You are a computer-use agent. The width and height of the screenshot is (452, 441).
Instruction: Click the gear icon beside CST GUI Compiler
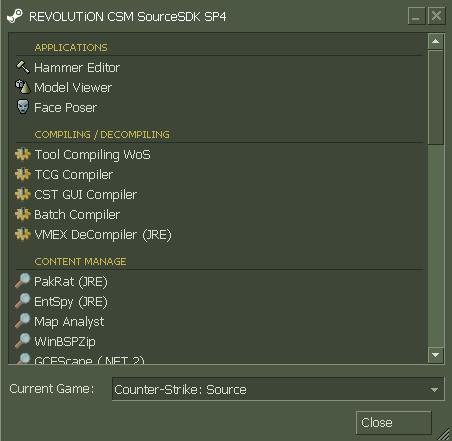pos(23,194)
